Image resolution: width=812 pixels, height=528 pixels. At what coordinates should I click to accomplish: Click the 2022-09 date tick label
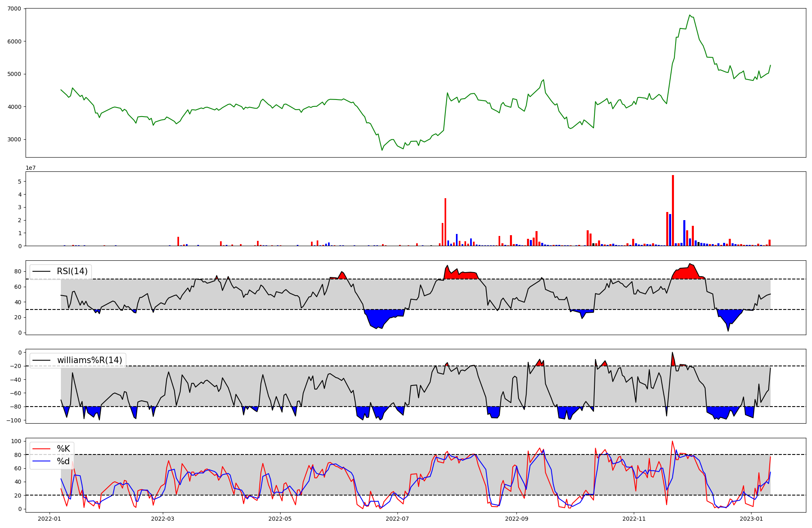point(516,519)
